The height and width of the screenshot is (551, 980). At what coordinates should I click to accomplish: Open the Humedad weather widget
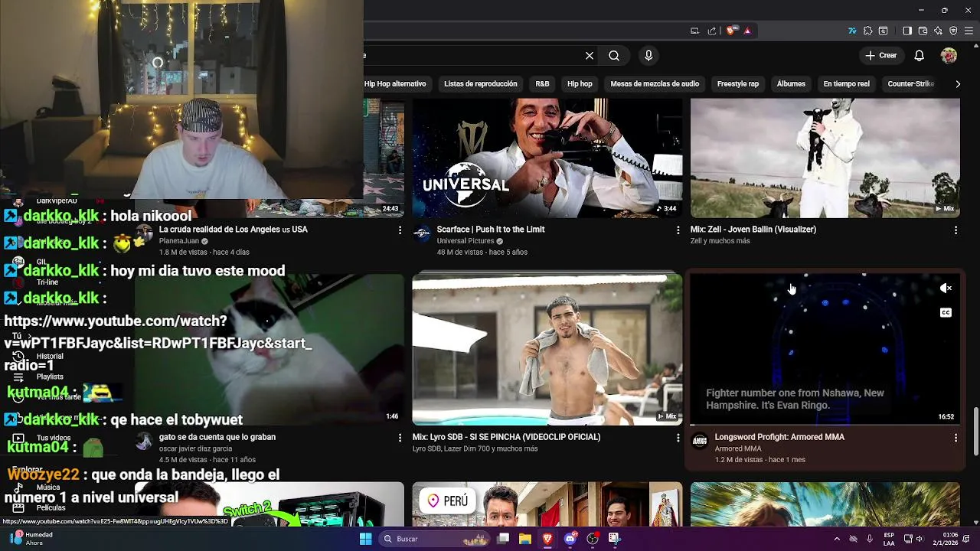click(x=31, y=539)
